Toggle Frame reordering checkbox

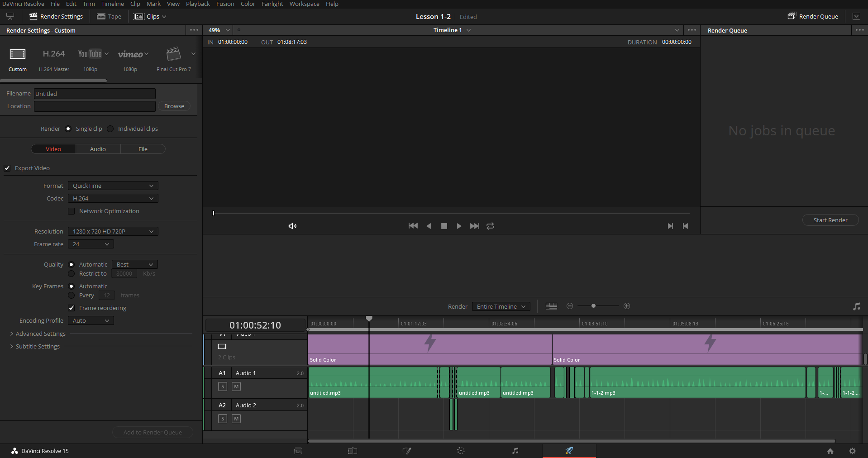tap(71, 308)
